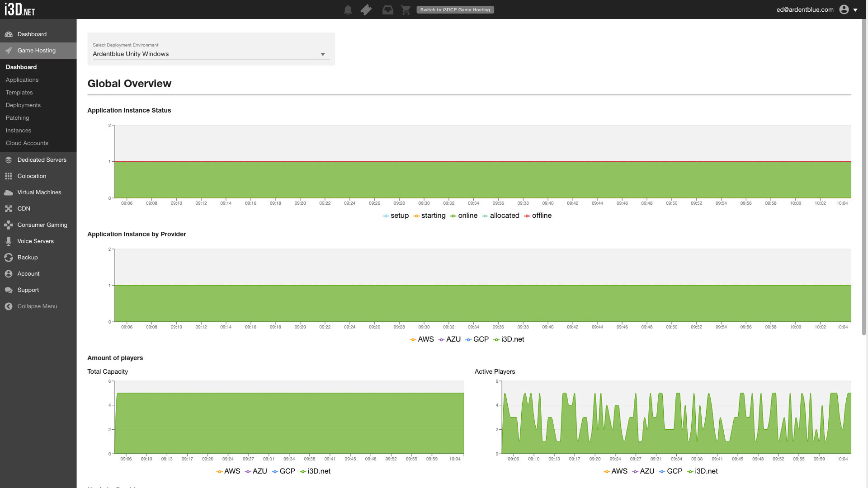Viewport: 868px width, 488px height.
Task: Click the Amount of players heading
Action: click(115, 358)
